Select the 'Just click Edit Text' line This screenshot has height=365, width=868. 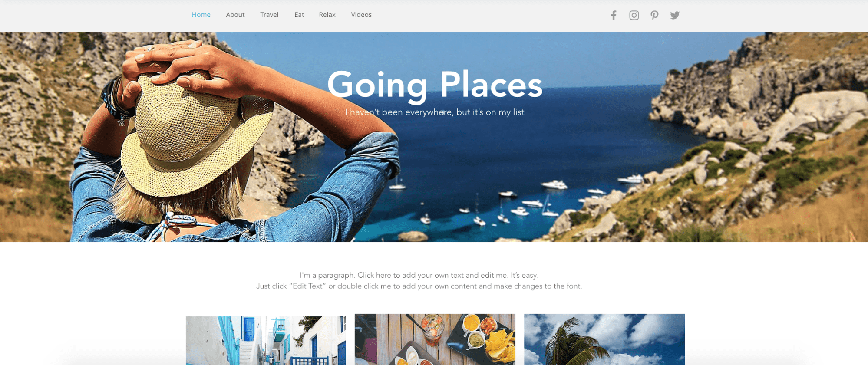tap(419, 286)
